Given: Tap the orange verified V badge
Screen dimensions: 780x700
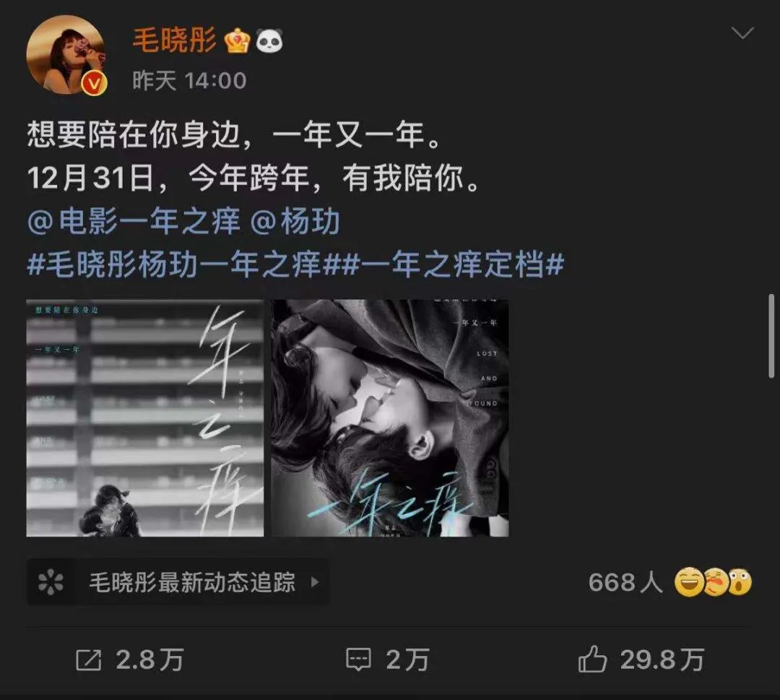Looking at the screenshot, I should tap(95, 82).
